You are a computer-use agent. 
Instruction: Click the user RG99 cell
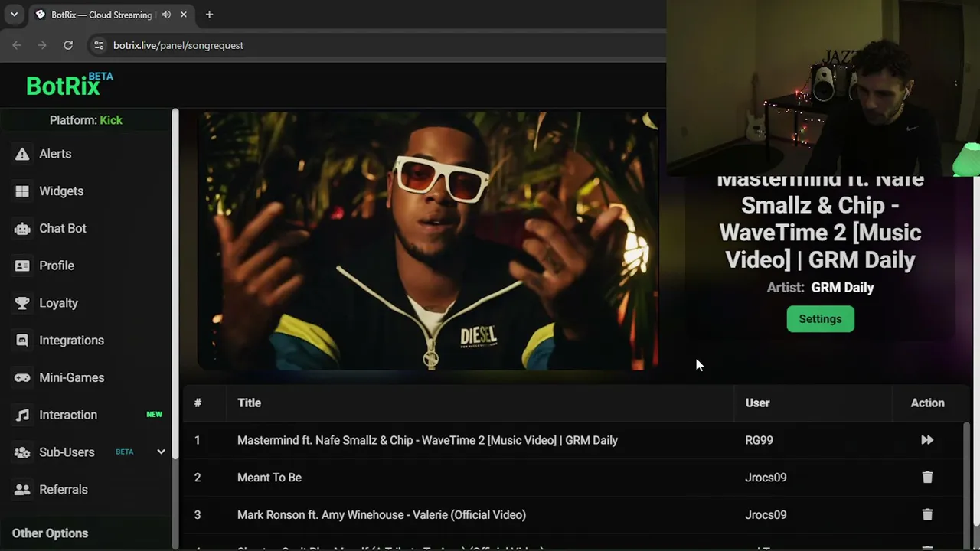759,440
